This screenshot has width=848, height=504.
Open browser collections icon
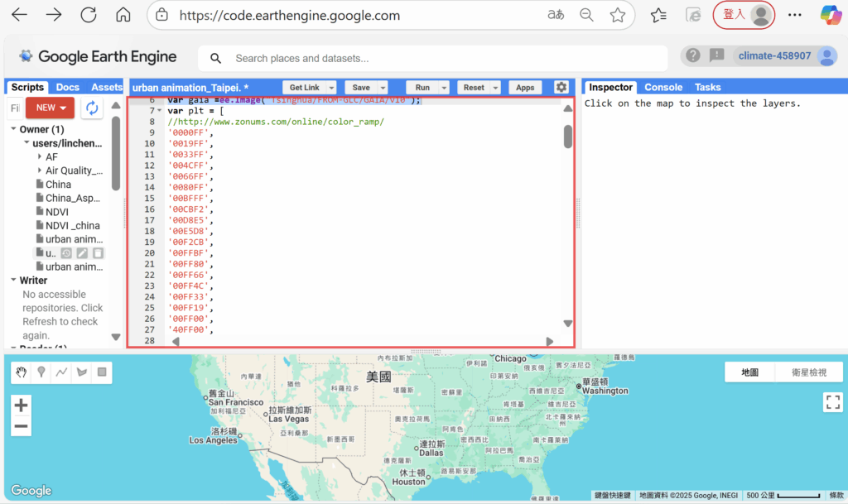[693, 15]
